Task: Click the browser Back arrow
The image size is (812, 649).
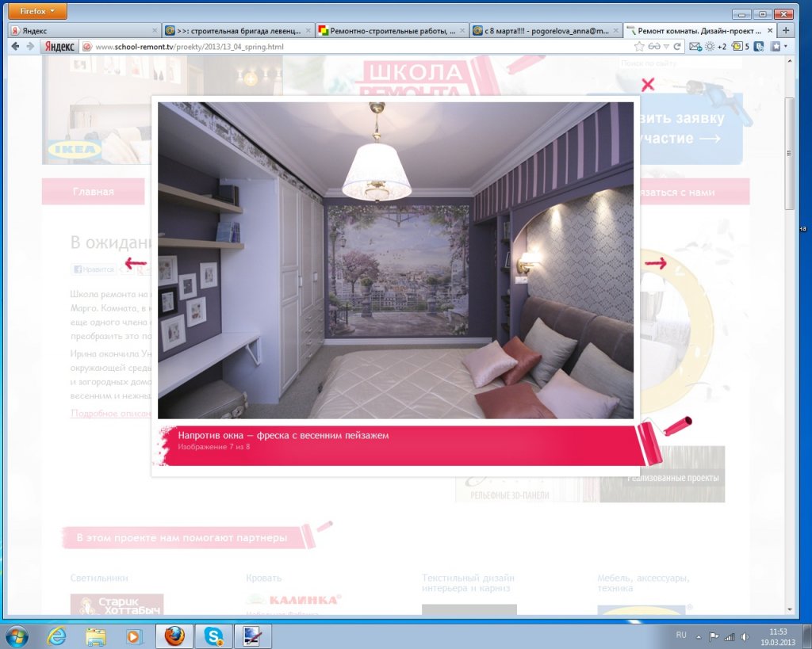Action: (x=15, y=47)
